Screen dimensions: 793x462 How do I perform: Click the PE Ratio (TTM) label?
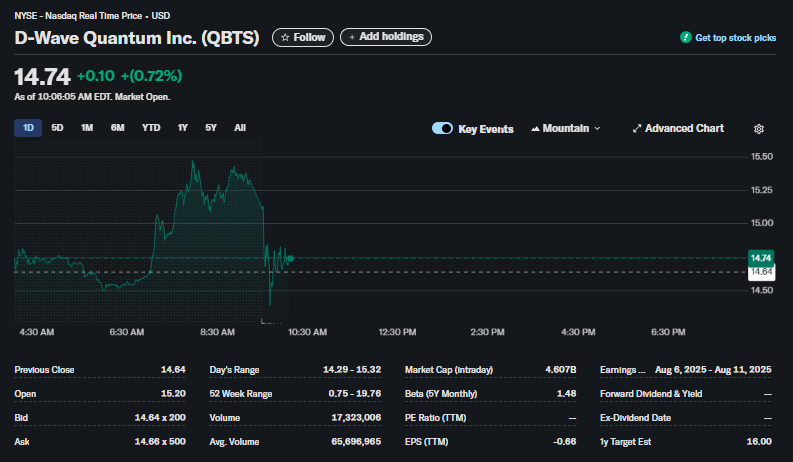435,418
